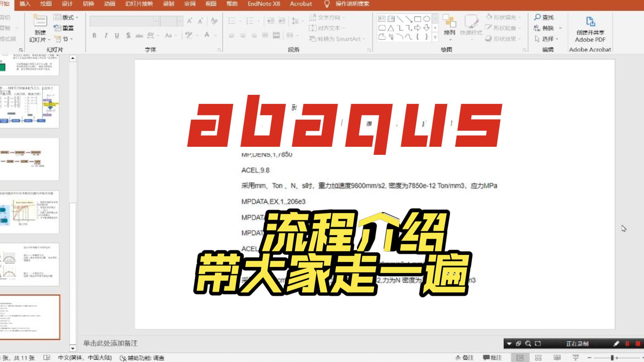This screenshot has width=644, height=362.
Task: Select the Rectangle shape in gallery
Action: pos(418,19)
